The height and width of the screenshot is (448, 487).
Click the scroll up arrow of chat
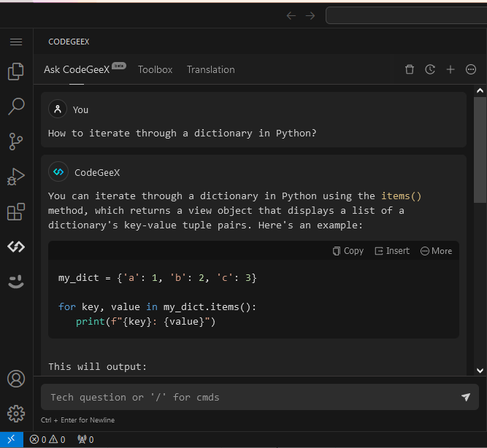pos(480,90)
